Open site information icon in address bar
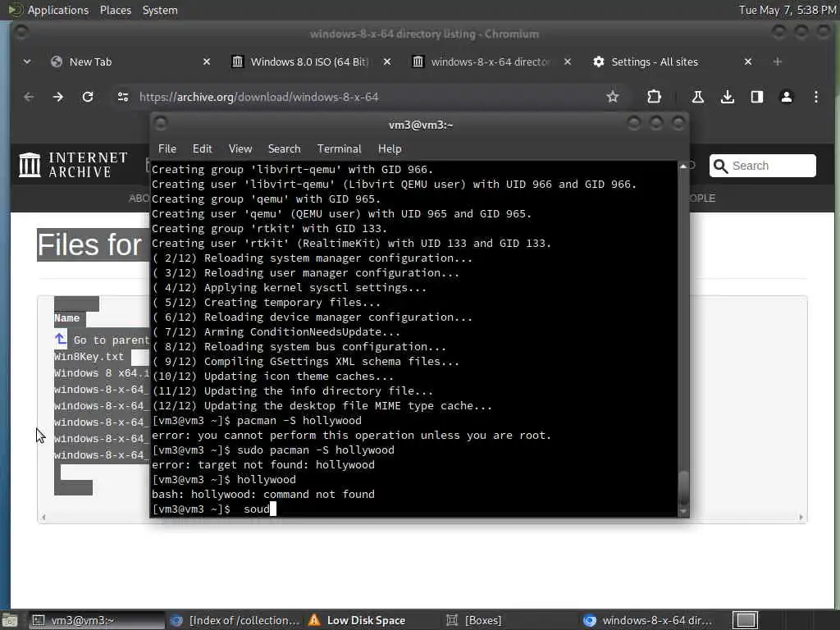Viewport: 840px width, 630px height. click(123, 97)
